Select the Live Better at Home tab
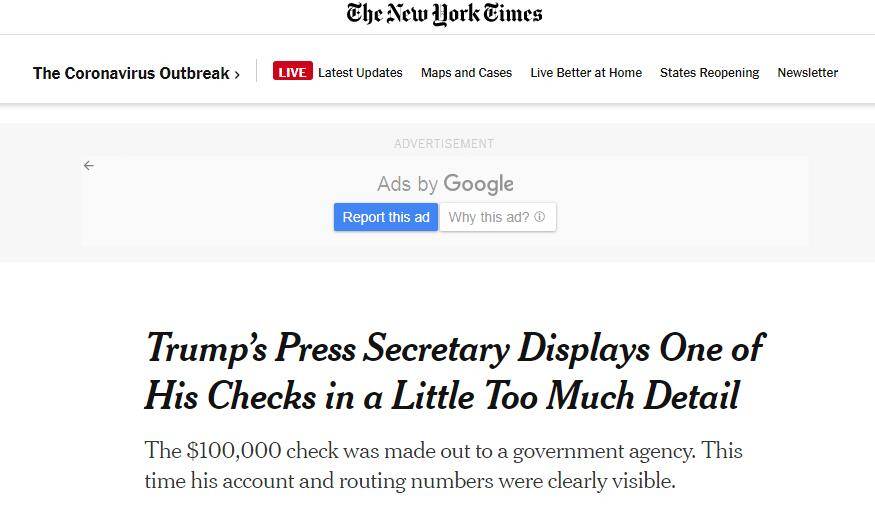This screenshot has height=516, width=875. tap(586, 73)
